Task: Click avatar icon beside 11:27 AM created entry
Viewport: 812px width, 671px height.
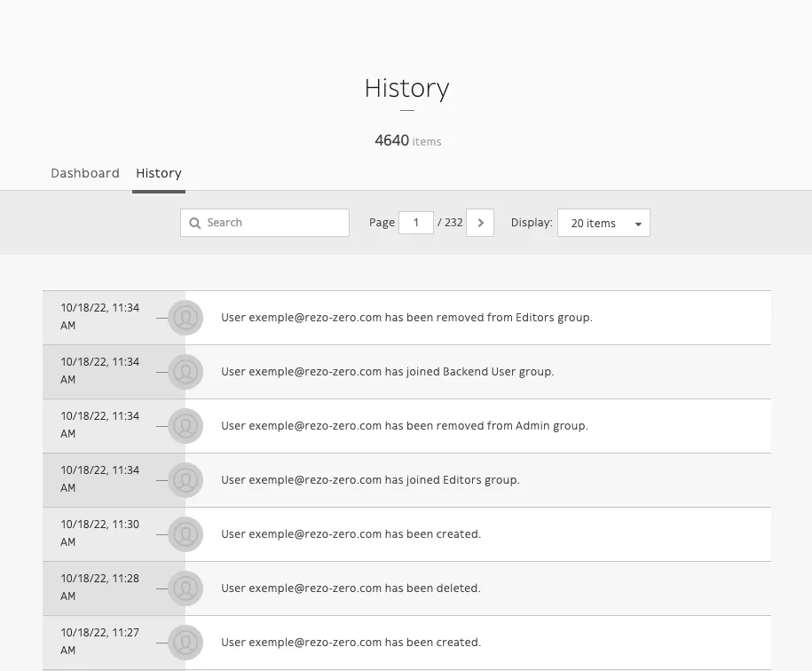Action: point(185,643)
